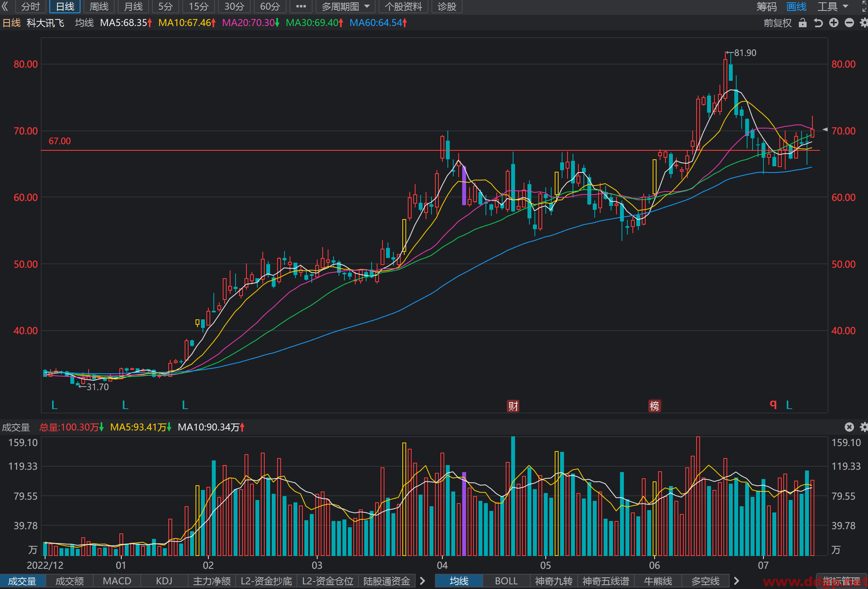
Task: Click the unlock padlock icon beside 前复权
Action: [x=802, y=23]
